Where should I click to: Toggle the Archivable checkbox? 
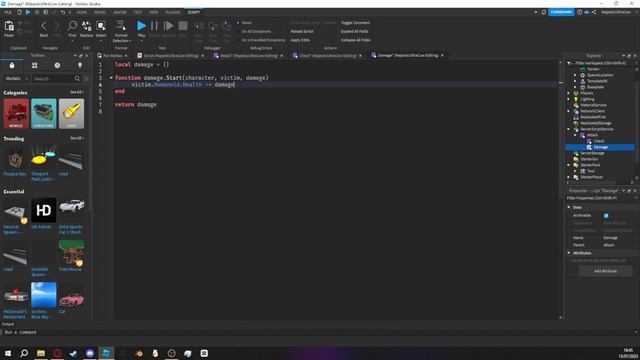click(606, 216)
